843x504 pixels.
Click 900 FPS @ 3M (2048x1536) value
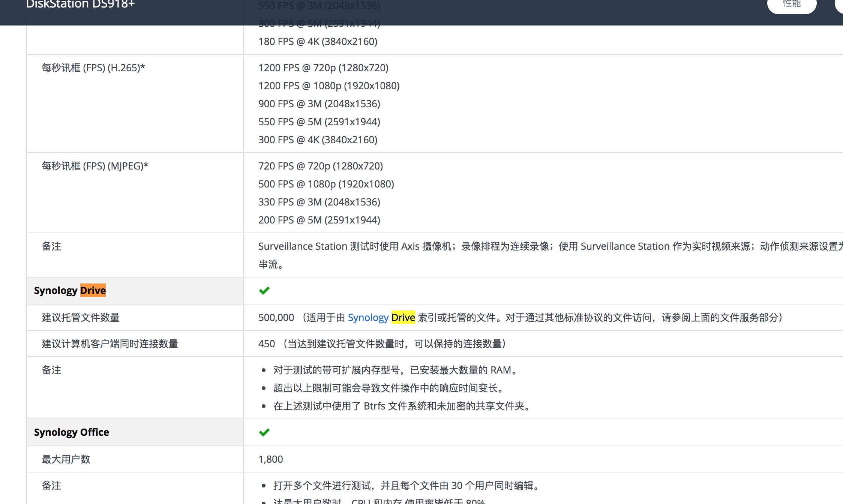click(319, 104)
